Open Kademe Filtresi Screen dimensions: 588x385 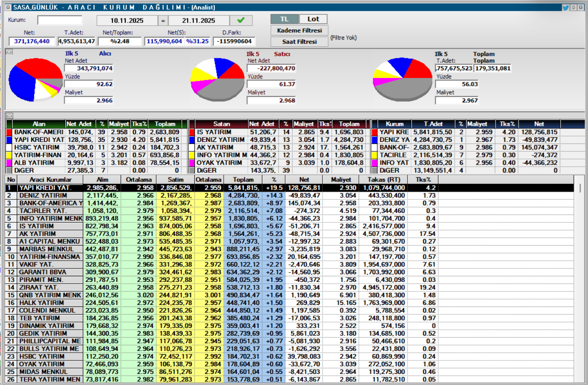[x=299, y=30]
